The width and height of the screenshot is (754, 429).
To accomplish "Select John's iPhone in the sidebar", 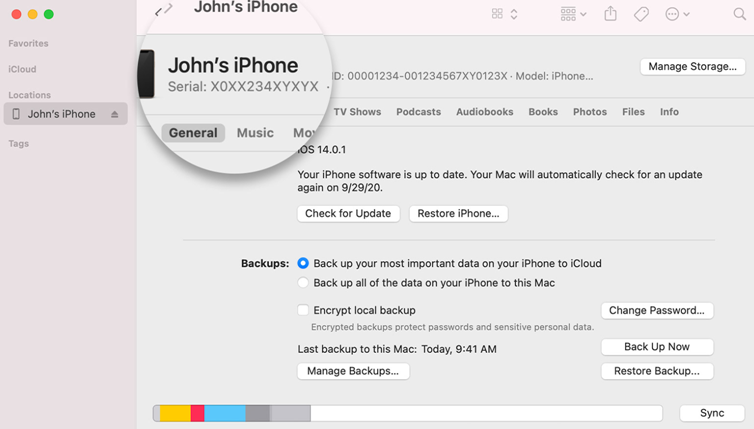I will point(65,114).
